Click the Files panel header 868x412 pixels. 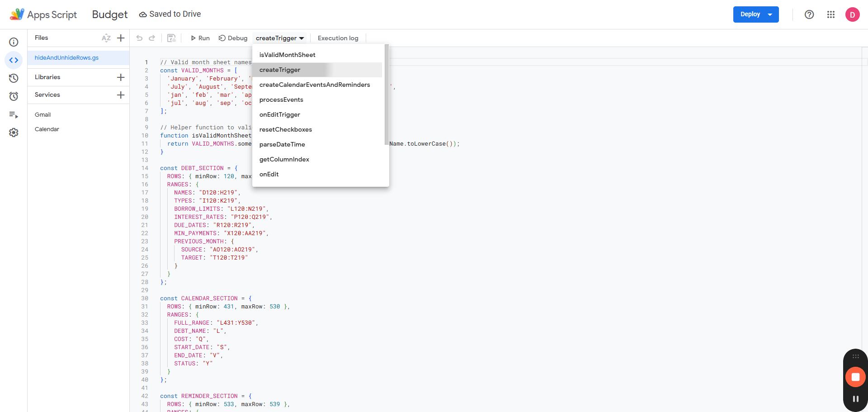point(42,38)
